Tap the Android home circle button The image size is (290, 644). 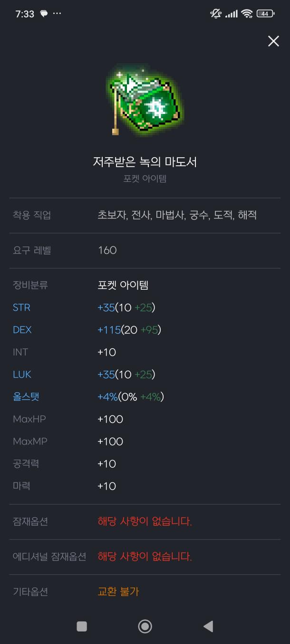[x=145, y=626]
